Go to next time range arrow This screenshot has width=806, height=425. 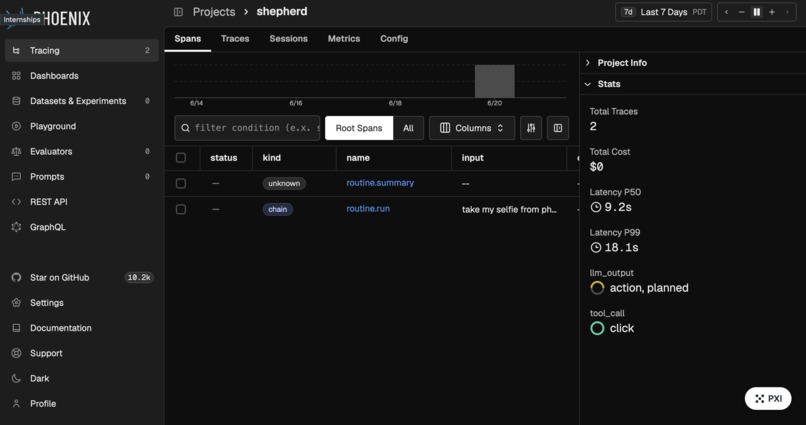coord(787,12)
